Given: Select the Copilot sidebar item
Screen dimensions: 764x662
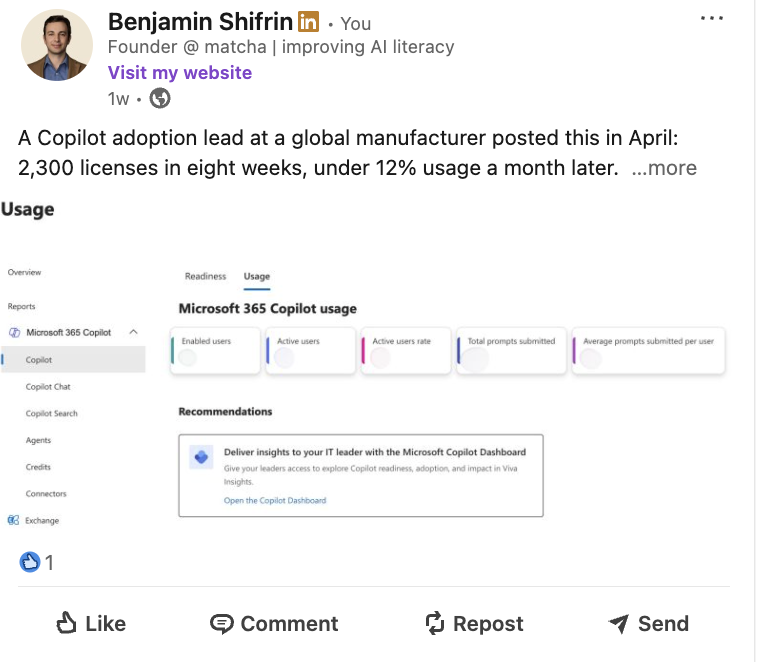Looking at the screenshot, I should 73,359.
